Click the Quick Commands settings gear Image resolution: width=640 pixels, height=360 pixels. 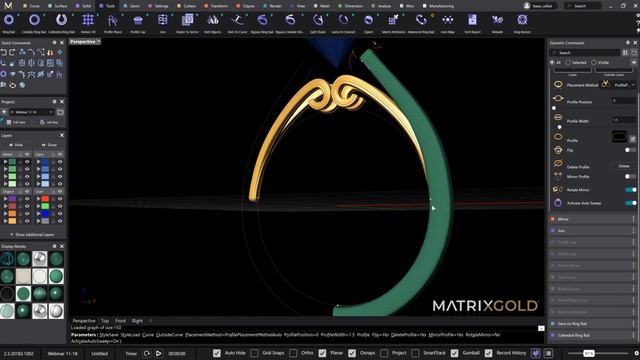tap(54, 42)
